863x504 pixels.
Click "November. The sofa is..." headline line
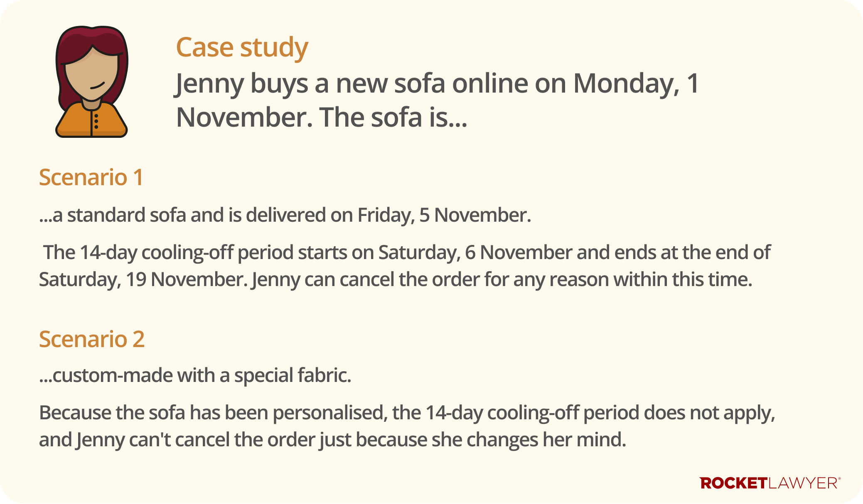(322, 117)
